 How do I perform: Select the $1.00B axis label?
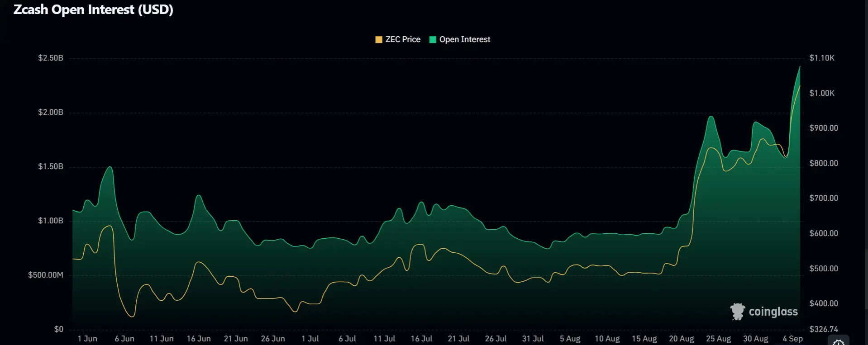(x=51, y=221)
